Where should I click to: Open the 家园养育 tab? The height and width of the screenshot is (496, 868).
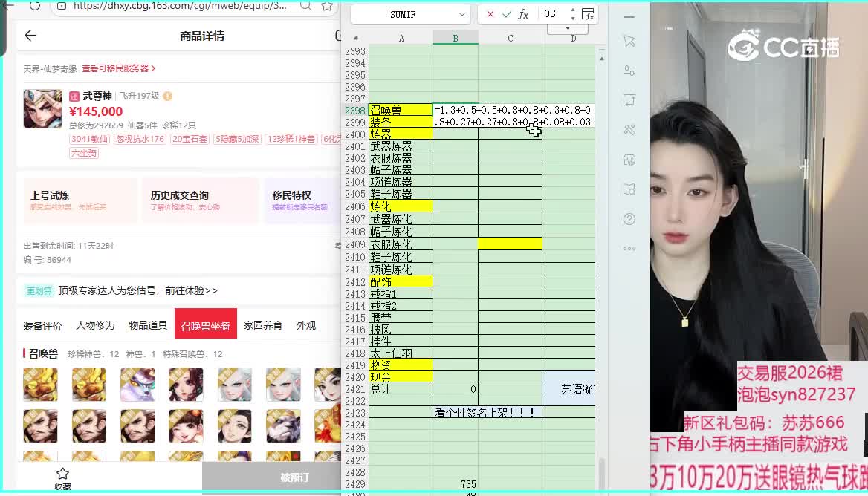pos(263,325)
